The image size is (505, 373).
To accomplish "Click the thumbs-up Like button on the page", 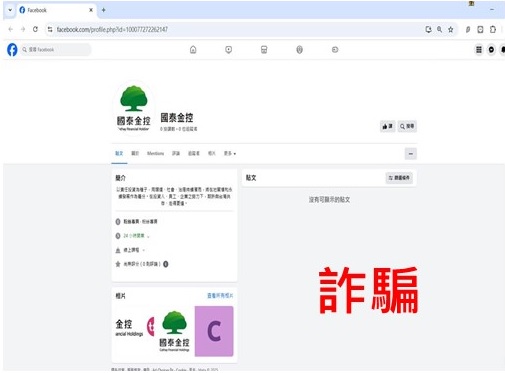I will [387, 126].
